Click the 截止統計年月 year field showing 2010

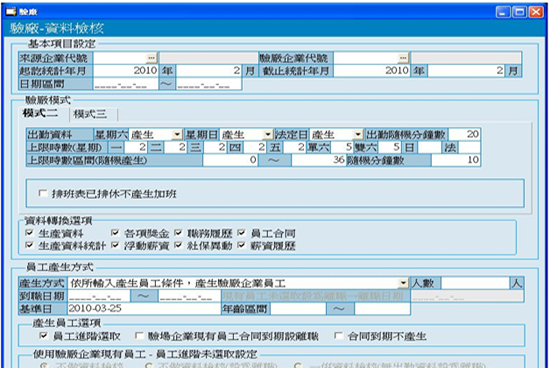tap(372, 71)
